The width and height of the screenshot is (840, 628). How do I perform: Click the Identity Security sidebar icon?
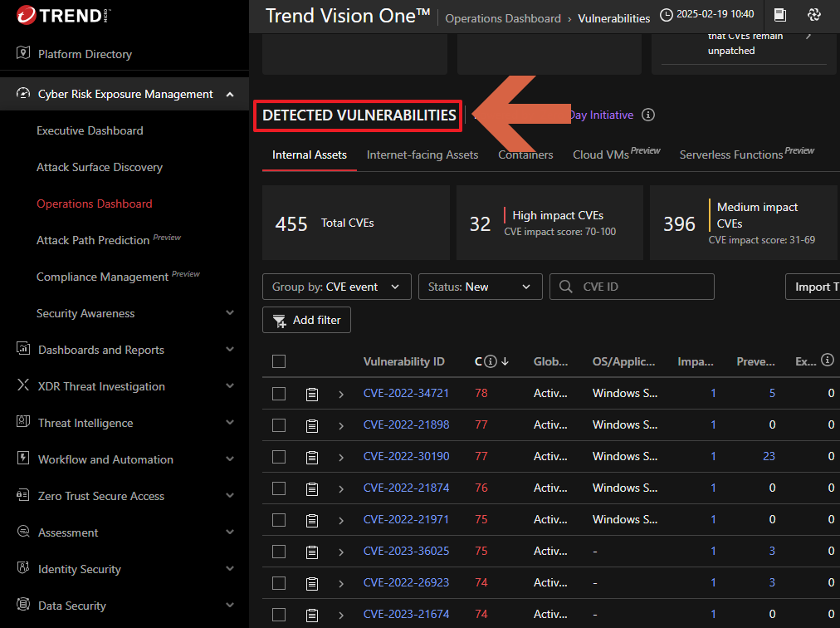pos(23,569)
